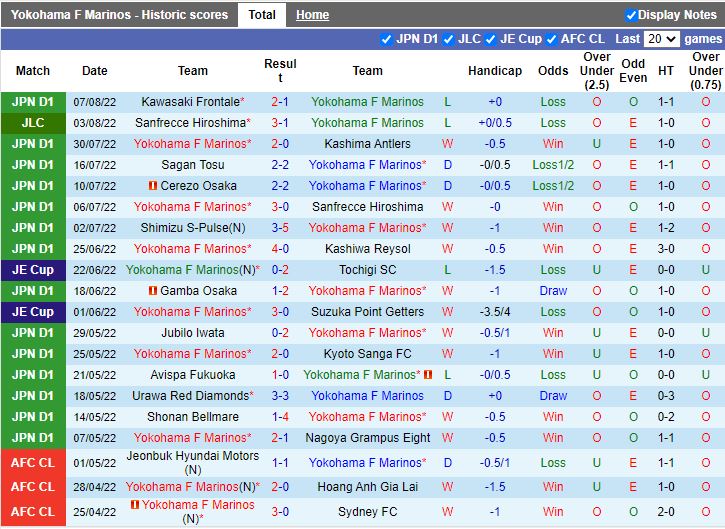Uncheck the JPN D1 league filter
The image size is (725, 529).
387,39
